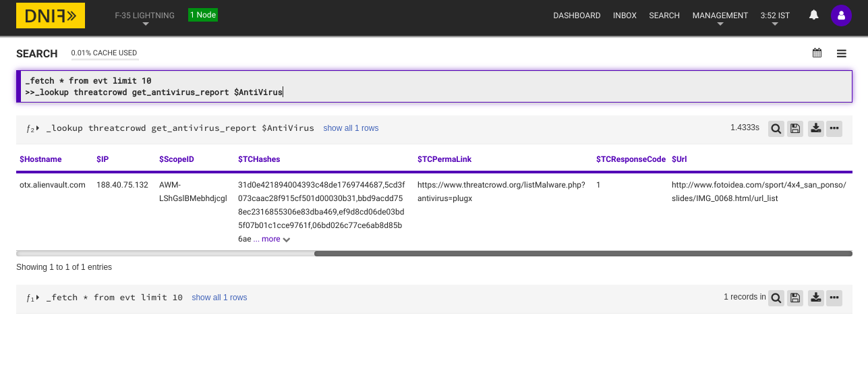868x392 pixels.
Task: Sort by the $TCHashes column
Action: pos(259,159)
